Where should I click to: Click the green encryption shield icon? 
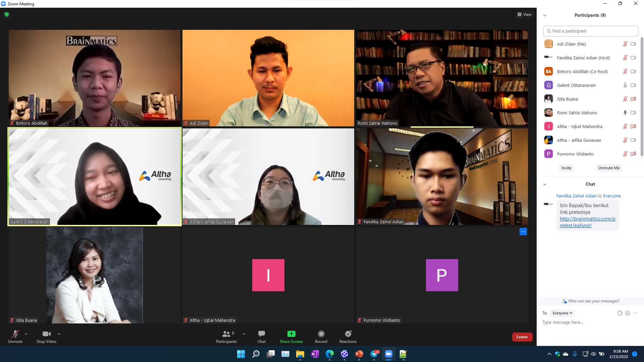7,14
